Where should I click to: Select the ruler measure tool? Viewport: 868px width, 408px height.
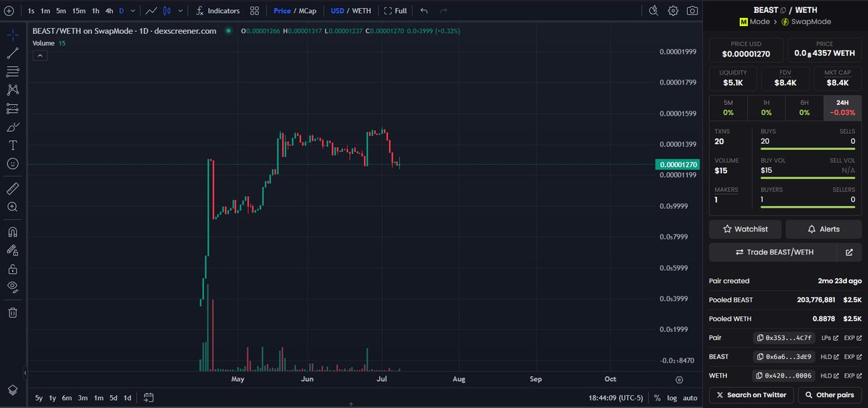12,188
